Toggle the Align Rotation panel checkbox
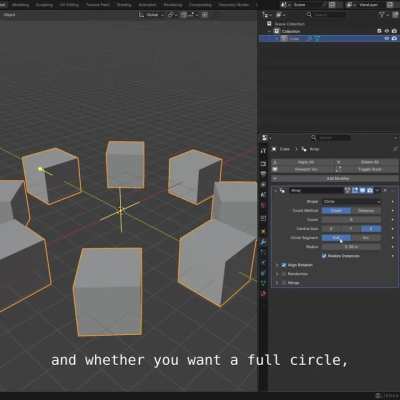The image size is (400, 400). 284,265
